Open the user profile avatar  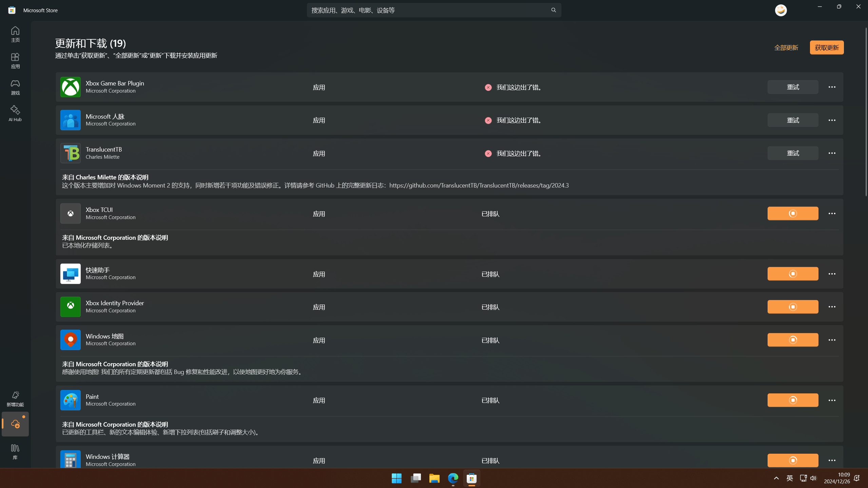[x=780, y=10]
